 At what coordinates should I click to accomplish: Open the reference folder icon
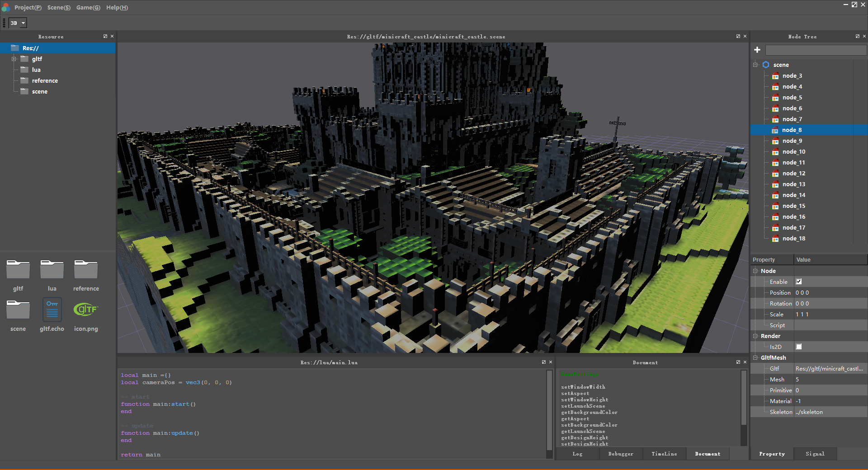tap(86, 270)
